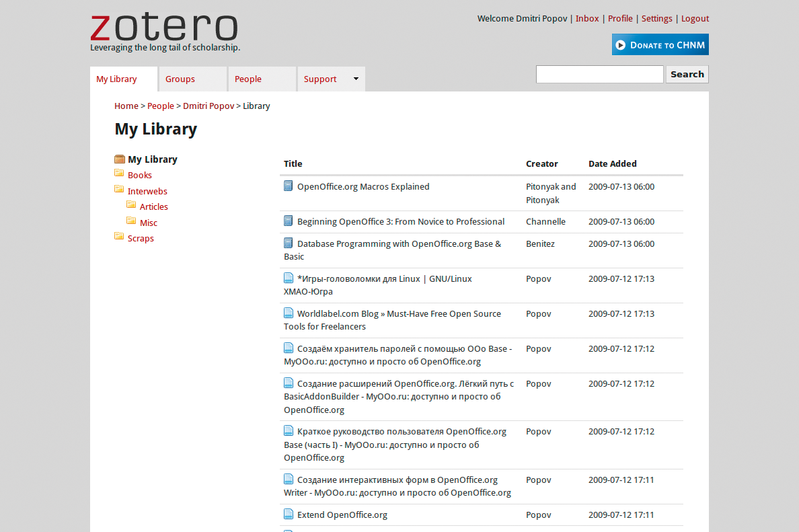The width and height of the screenshot is (799, 532).
Task: Click the Books folder icon
Action: (119, 173)
